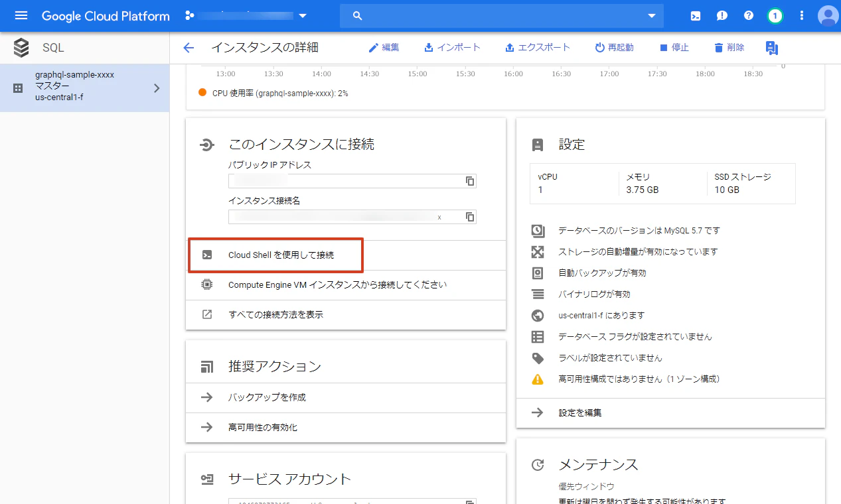Click the database flags icon
Image resolution: width=841 pixels, height=504 pixels.
point(538,337)
